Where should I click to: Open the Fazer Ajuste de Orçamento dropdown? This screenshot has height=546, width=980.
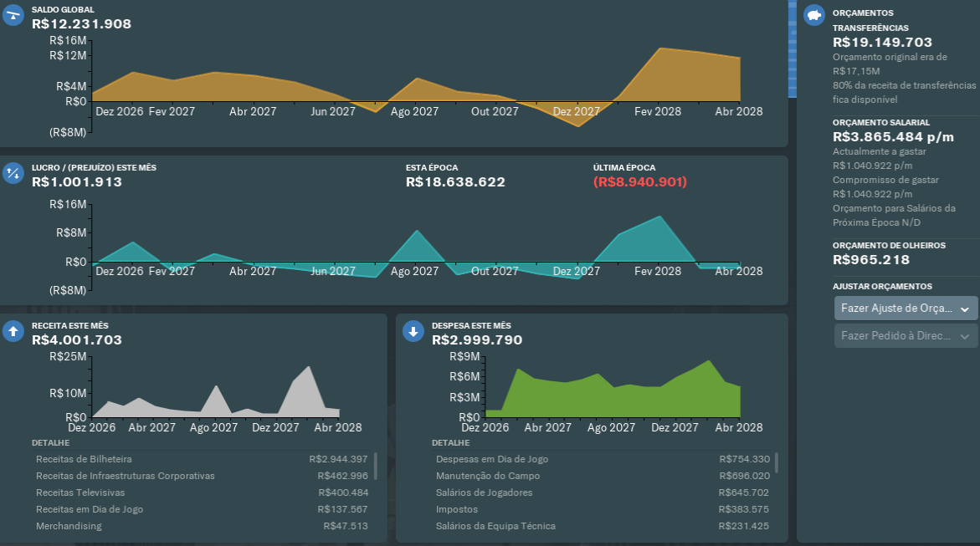tap(906, 308)
